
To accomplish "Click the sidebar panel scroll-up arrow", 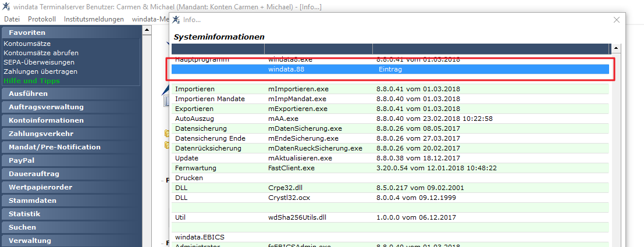I will coord(146,30).
